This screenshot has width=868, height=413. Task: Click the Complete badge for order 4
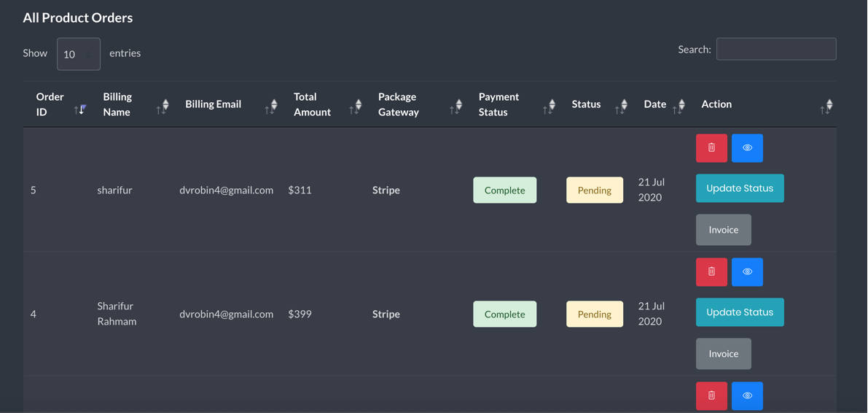(x=504, y=314)
